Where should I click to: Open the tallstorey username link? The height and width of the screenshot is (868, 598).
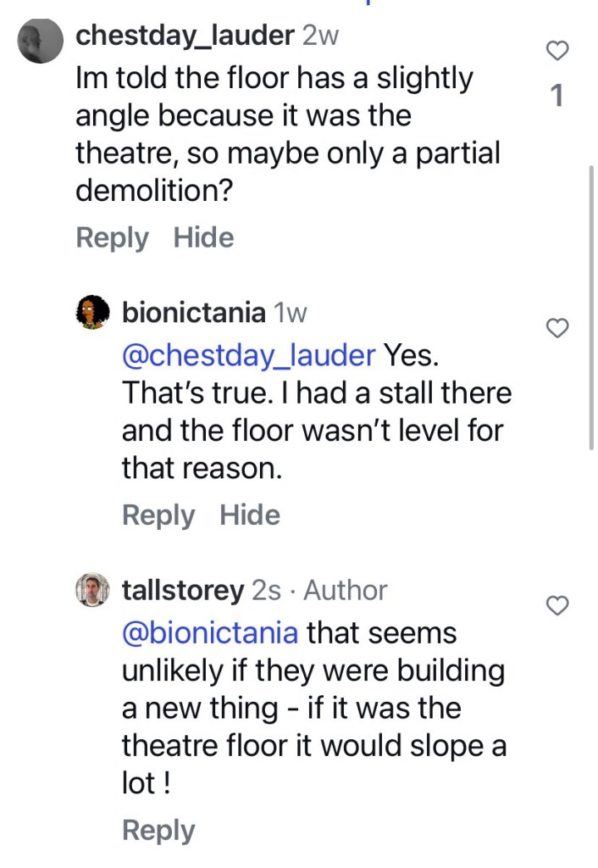pyautogui.click(x=183, y=590)
